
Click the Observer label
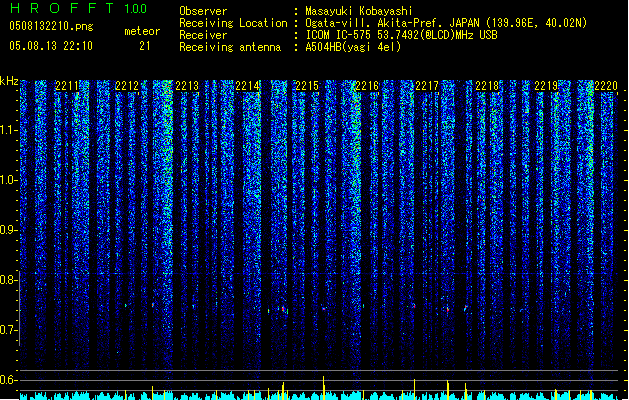[203, 11]
